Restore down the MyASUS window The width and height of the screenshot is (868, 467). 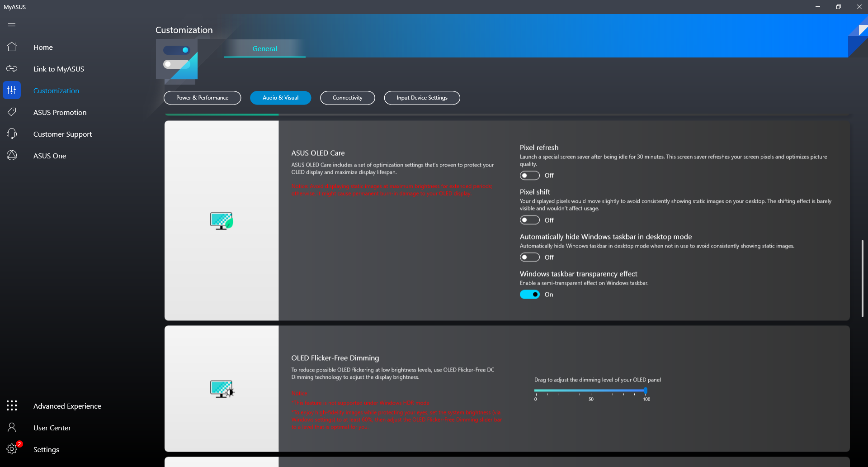point(839,7)
